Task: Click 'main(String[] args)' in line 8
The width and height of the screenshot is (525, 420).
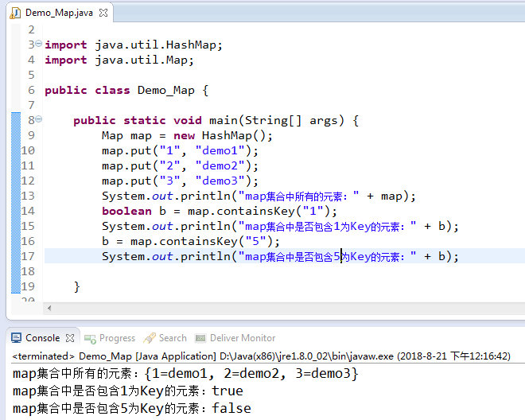Action: (x=277, y=120)
